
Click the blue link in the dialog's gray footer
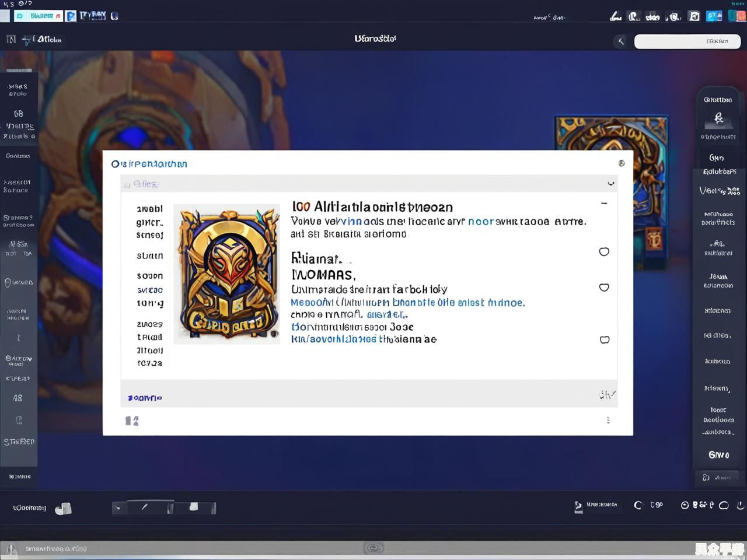[x=145, y=398]
